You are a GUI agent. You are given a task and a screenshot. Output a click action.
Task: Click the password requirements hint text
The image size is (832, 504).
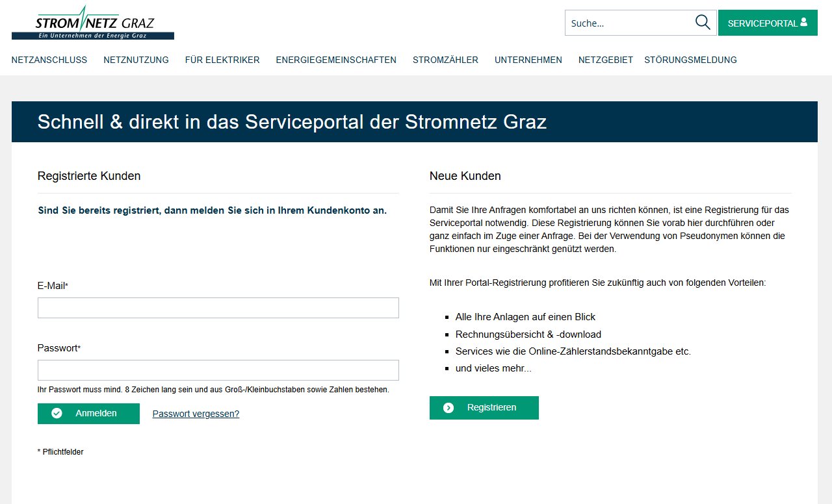click(x=213, y=390)
